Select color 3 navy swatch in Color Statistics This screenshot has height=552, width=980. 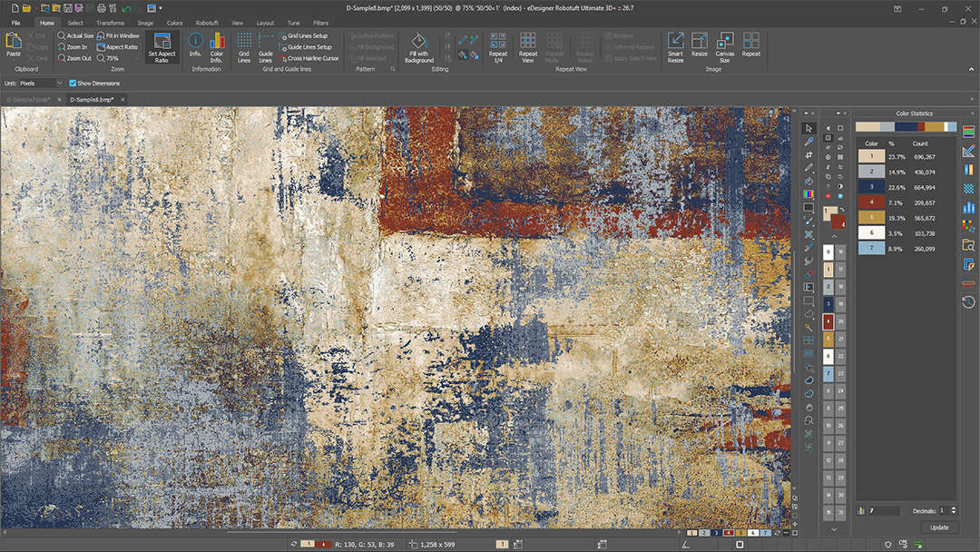point(871,187)
